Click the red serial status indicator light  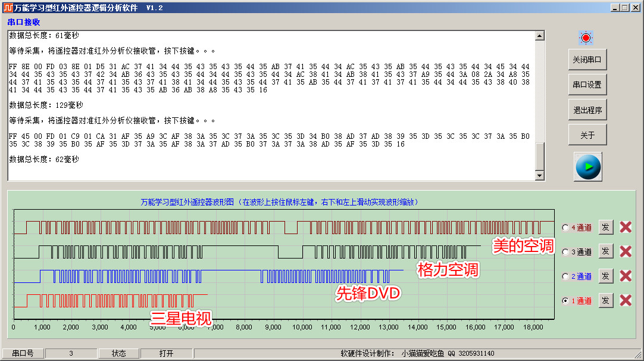586,38
